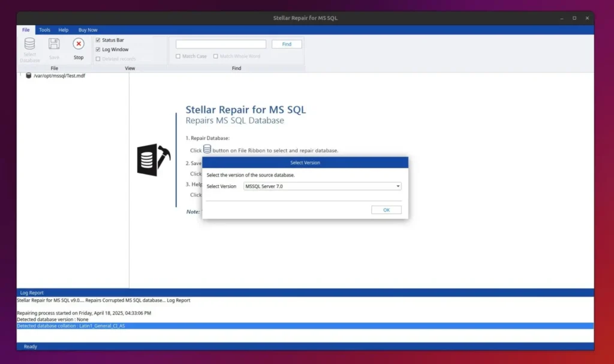Switch to the Buy Now menu
This screenshot has height=364, width=614.
(x=88, y=29)
